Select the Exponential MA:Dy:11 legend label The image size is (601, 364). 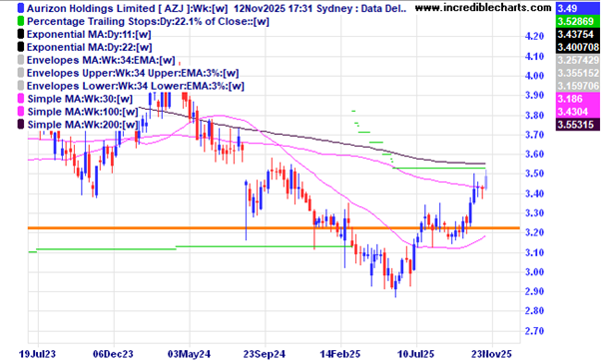coord(89,35)
